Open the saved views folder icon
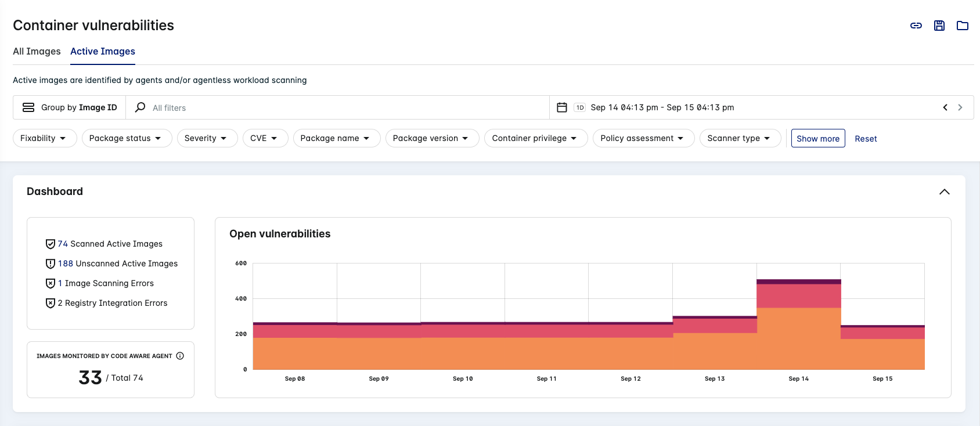980x426 pixels. pyautogui.click(x=962, y=26)
